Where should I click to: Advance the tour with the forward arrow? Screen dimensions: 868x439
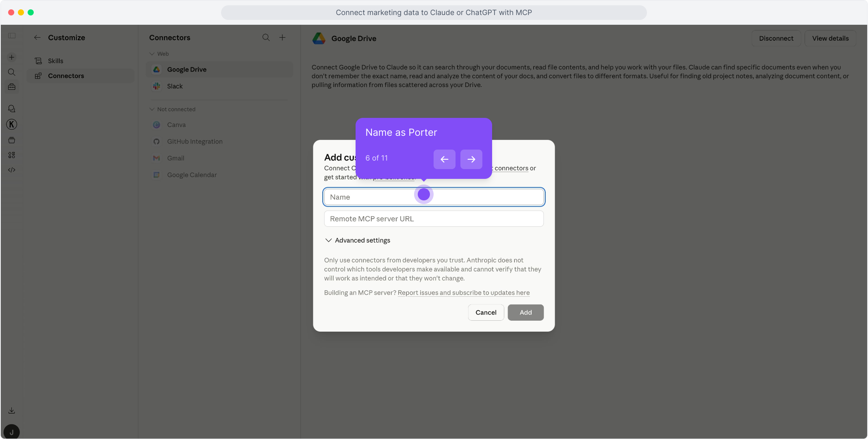coord(471,159)
